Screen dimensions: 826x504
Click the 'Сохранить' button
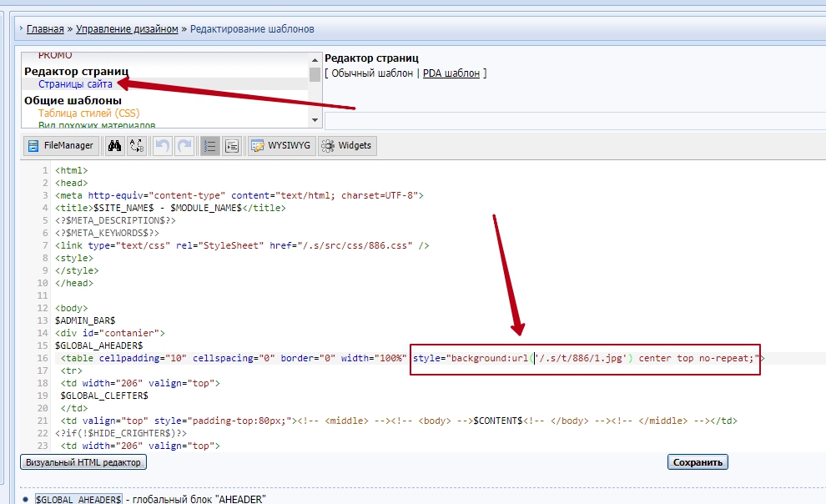pyautogui.click(x=698, y=462)
